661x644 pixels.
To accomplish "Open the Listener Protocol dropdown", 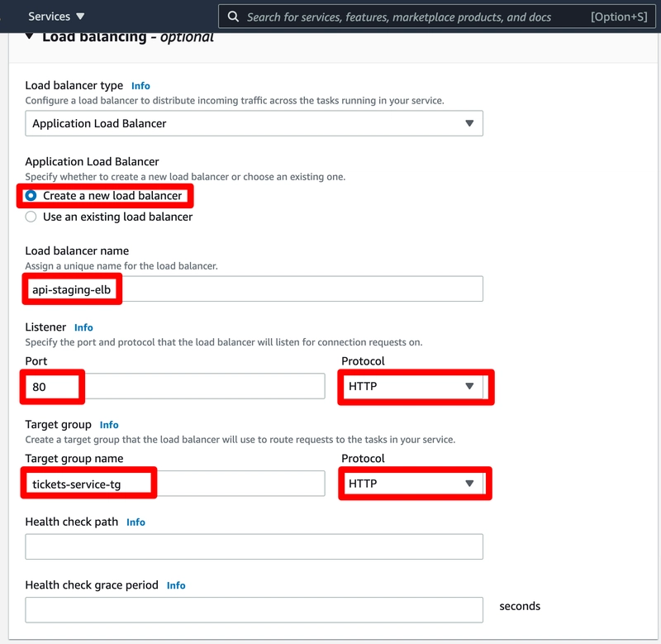I will pyautogui.click(x=413, y=386).
